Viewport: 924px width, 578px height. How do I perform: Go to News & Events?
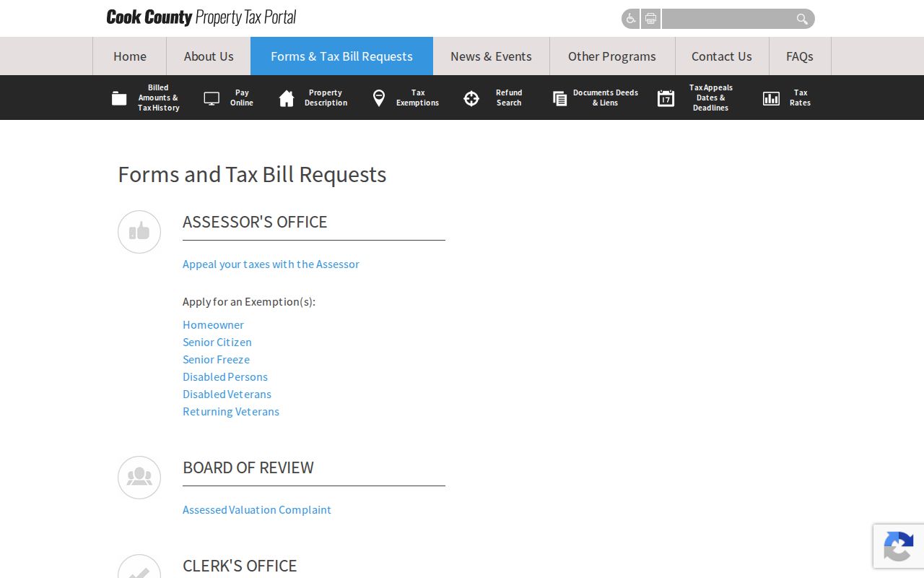pos(491,56)
